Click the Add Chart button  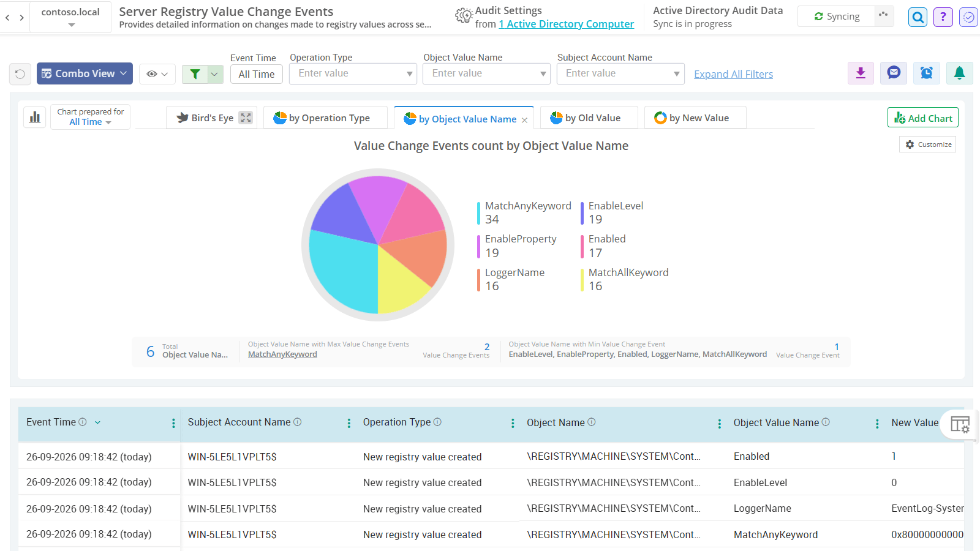tap(923, 118)
